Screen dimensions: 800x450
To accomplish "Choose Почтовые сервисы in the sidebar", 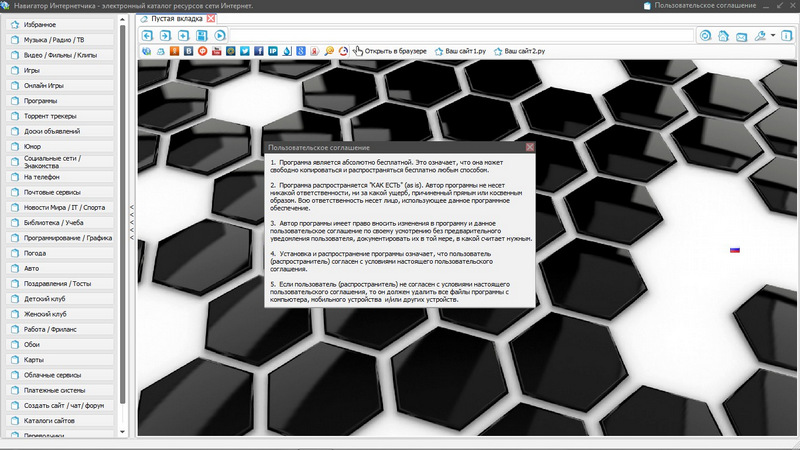I will [60, 192].
